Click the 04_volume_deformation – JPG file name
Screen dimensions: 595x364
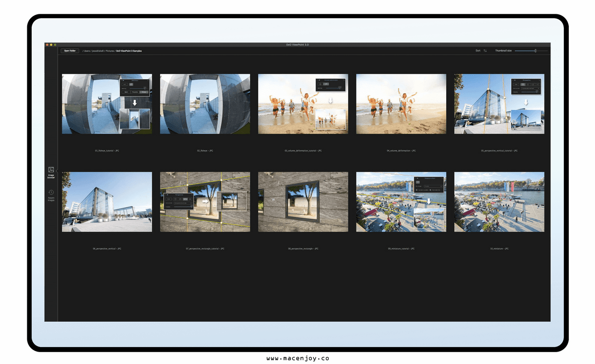401,151
